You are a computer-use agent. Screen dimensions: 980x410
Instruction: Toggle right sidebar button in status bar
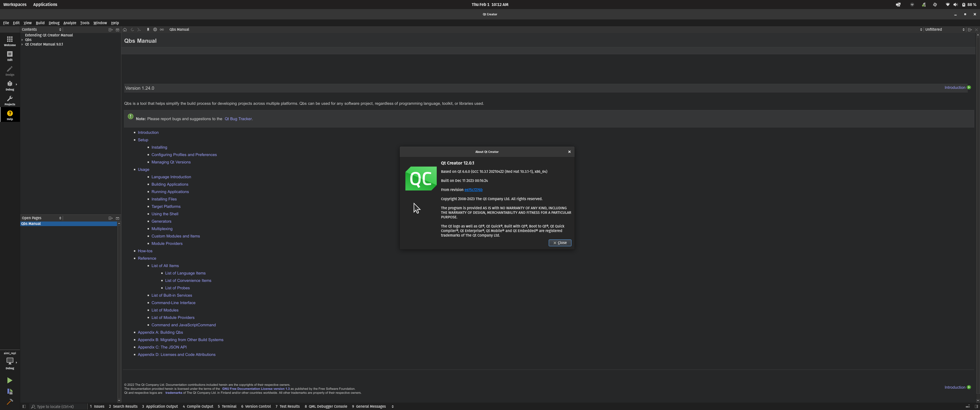976,406
